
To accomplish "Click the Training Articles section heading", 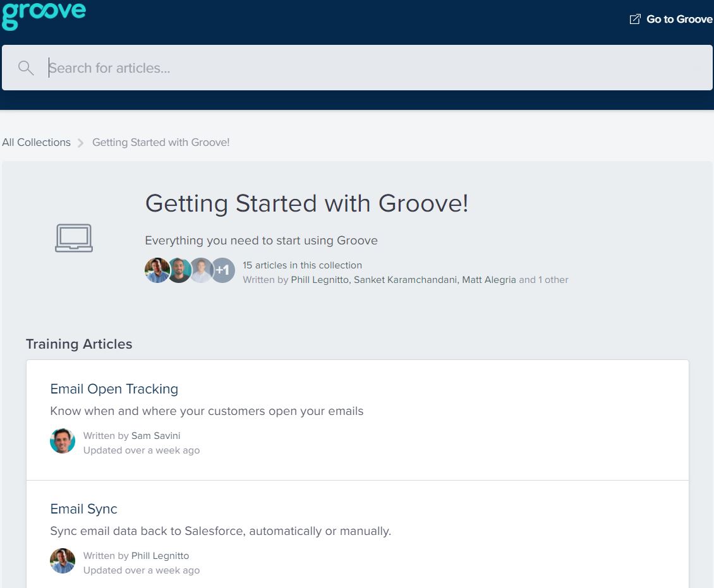I will [x=79, y=344].
